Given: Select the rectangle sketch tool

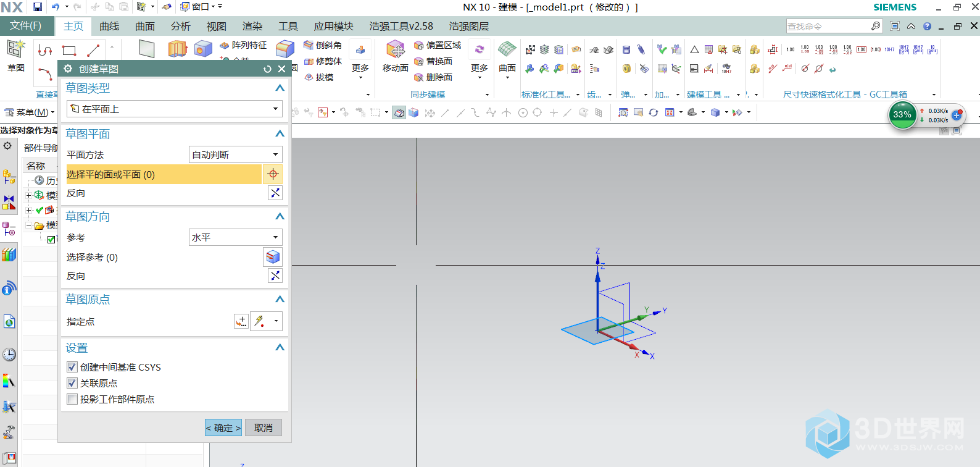Looking at the screenshot, I should 69,50.
